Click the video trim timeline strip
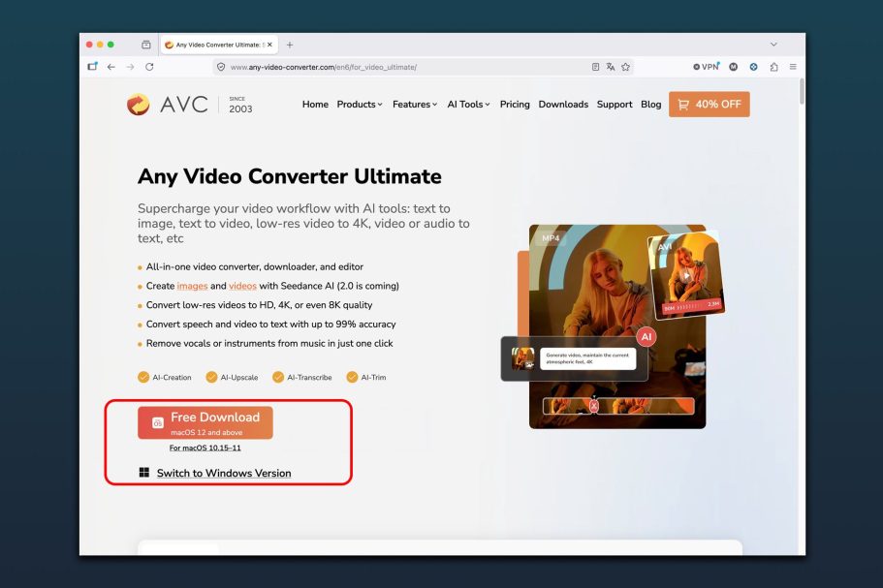Screen dimensions: 883x588 coord(618,406)
